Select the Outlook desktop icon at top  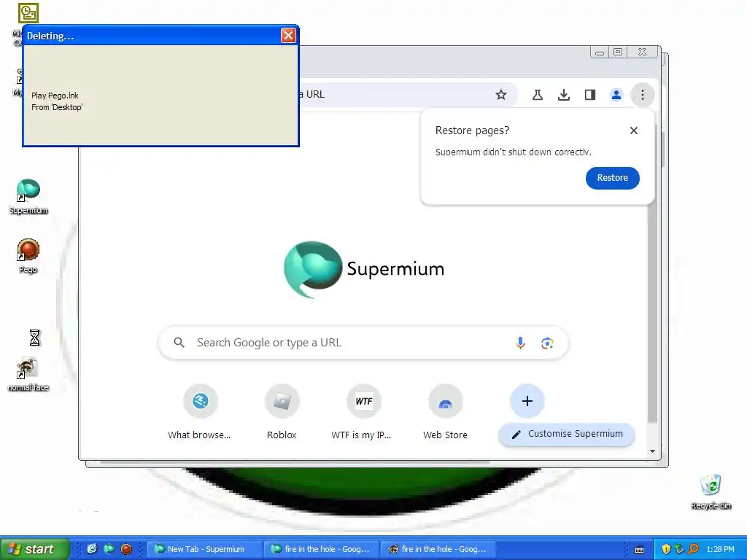click(x=28, y=13)
